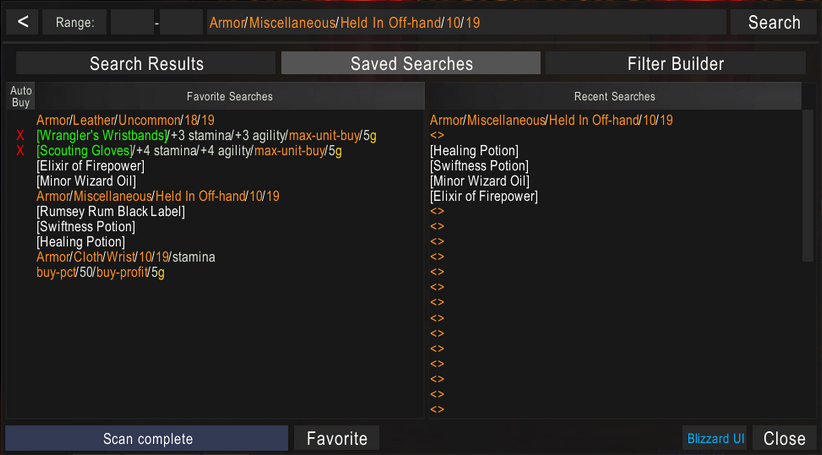Screen dimensions: 822x455
Task: Switch to the Search Results tab
Action: point(146,64)
